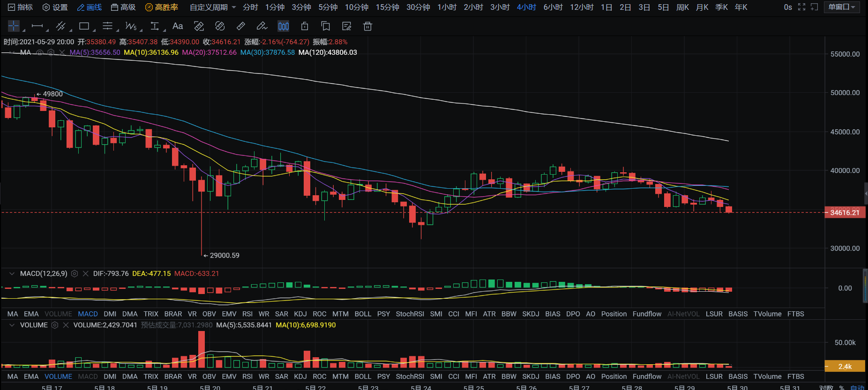868x390 pixels.
Task: Toggle MA indicator visibility eye icon
Action: pyautogui.click(x=40, y=52)
